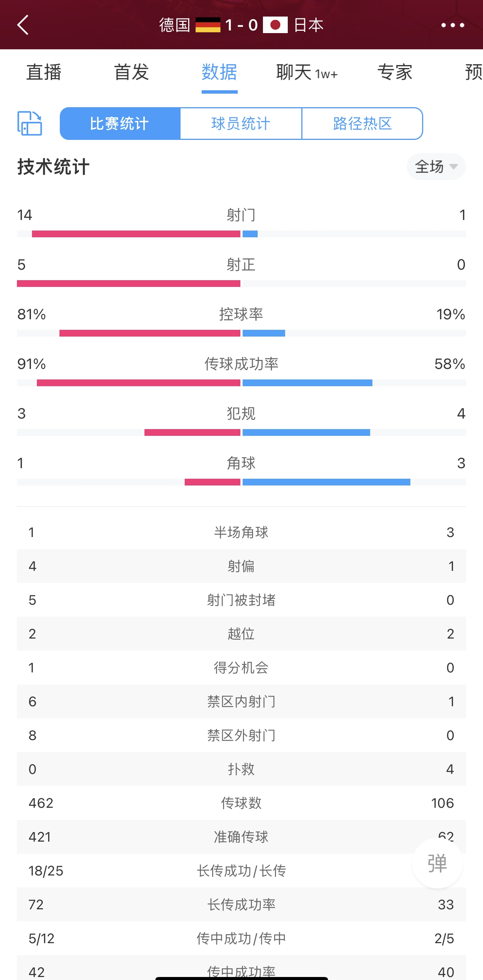Expand the 全场 period dropdown
Viewport: 483px width, 980px height.
[436, 167]
